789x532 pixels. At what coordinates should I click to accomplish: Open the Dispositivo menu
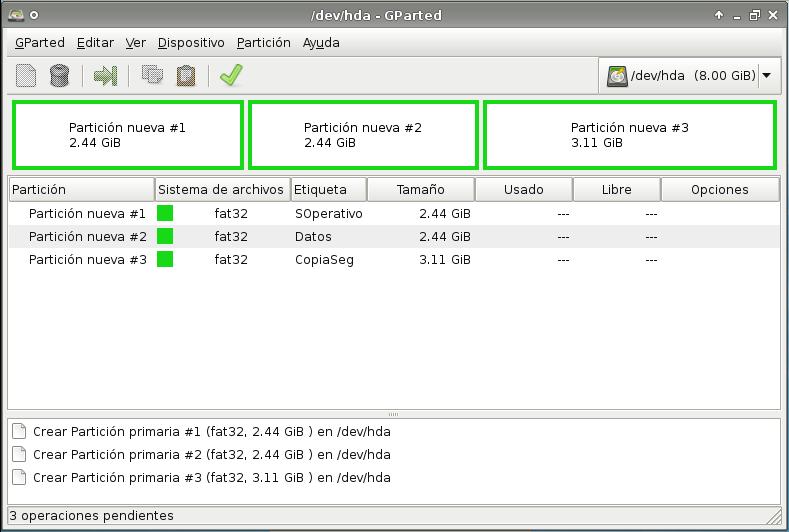click(191, 43)
